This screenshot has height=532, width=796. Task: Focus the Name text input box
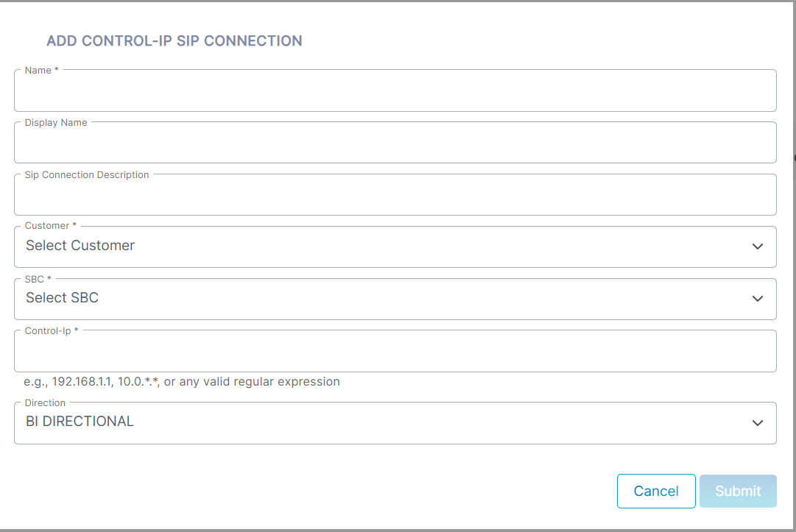(x=395, y=91)
